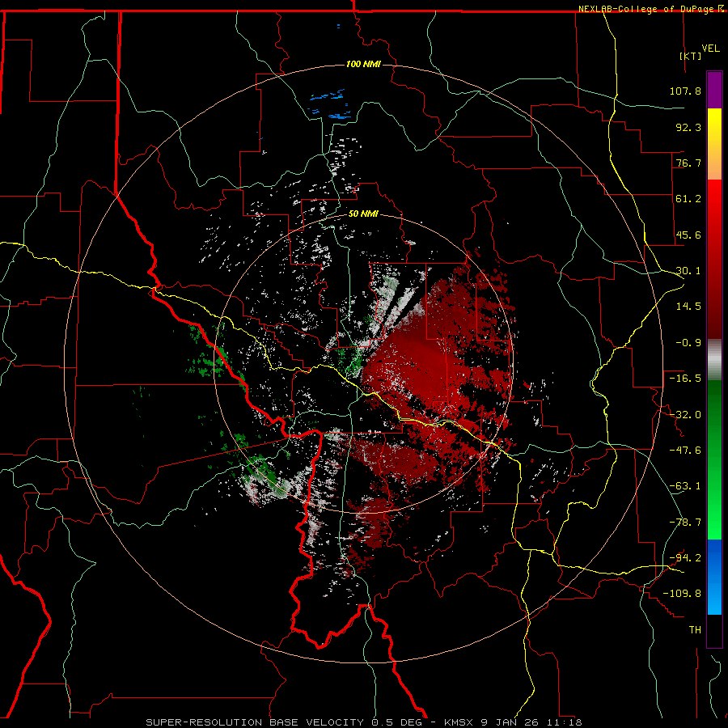Screen dimensions: 728x728
Task: Click the -0.9 velocity scale value
Action: click(688, 342)
